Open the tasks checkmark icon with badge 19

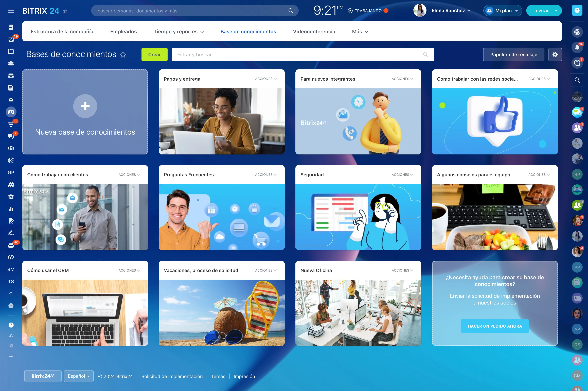pyautogui.click(x=11, y=39)
